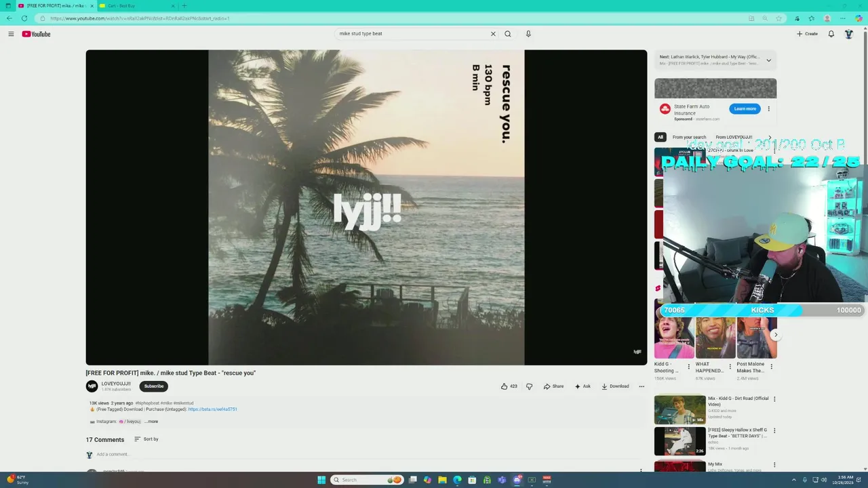
Task: Click the #hiphopbeat hashtag
Action: pos(147,403)
